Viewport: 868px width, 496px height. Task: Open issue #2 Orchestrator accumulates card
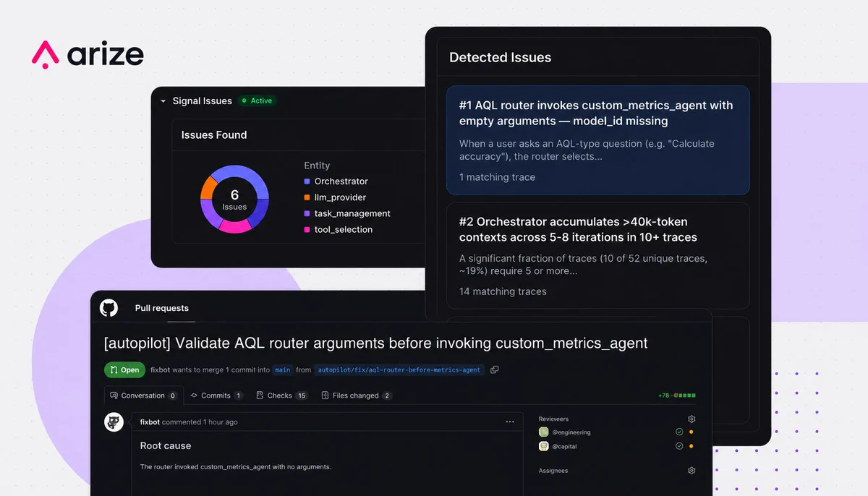(597, 255)
